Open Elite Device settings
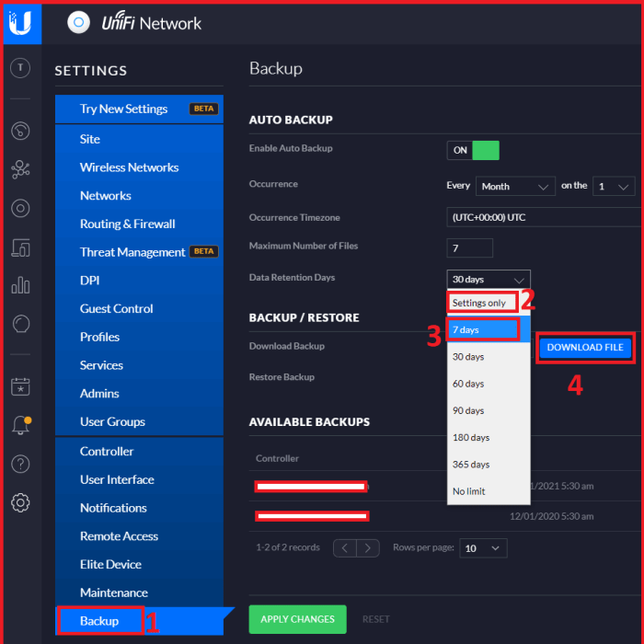644x644 pixels. pyautogui.click(x=139, y=565)
